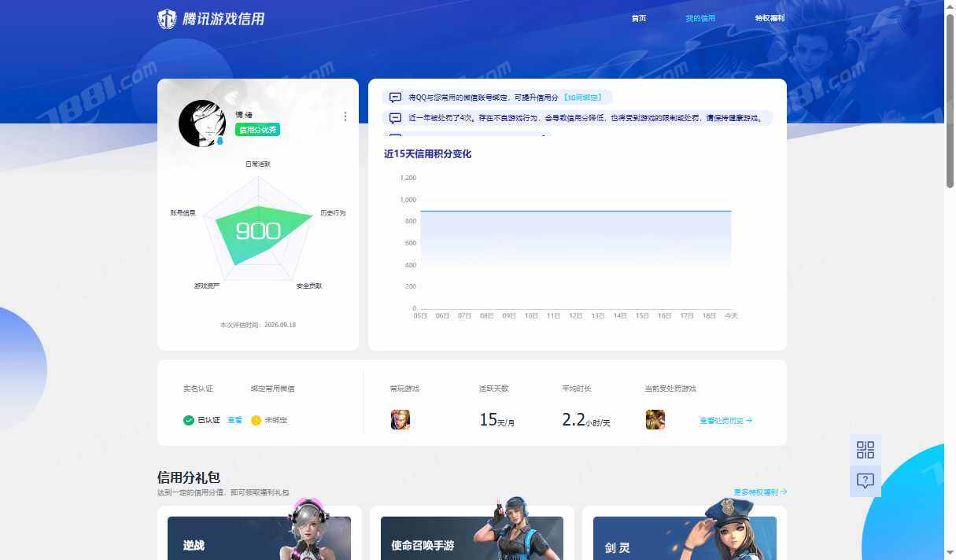The height and width of the screenshot is (560, 956).
Task: Click the game icon under 常玩游戏
Action: [400, 420]
